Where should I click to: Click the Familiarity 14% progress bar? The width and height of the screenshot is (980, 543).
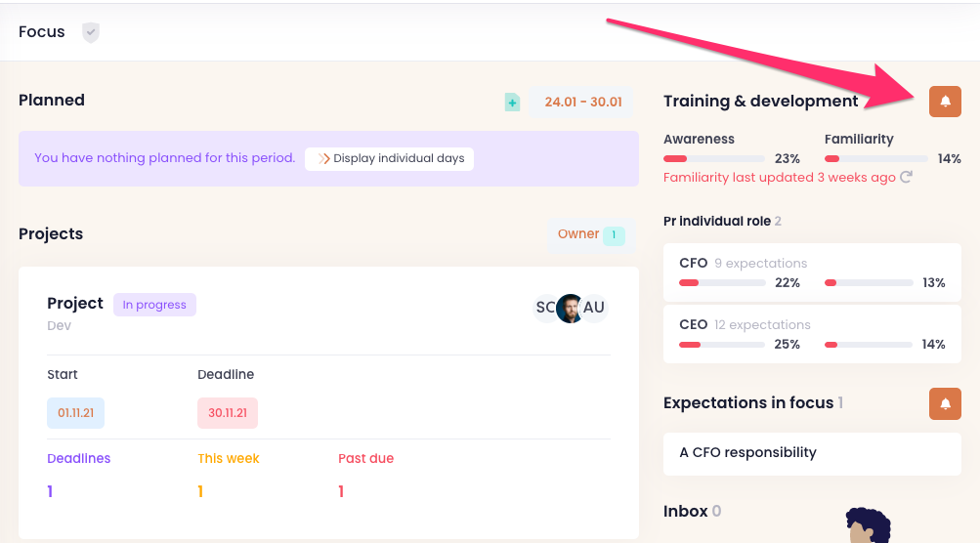(875, 158)
